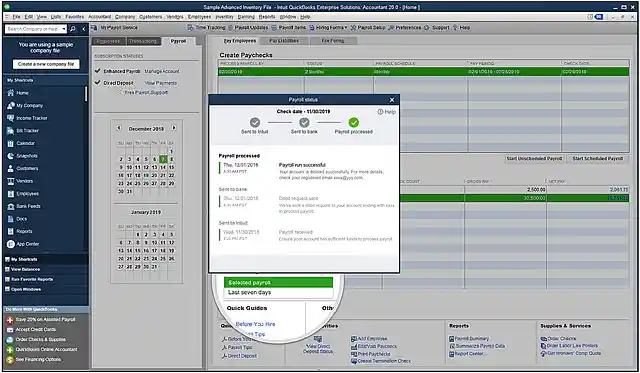Click the View Payments link

161,83
